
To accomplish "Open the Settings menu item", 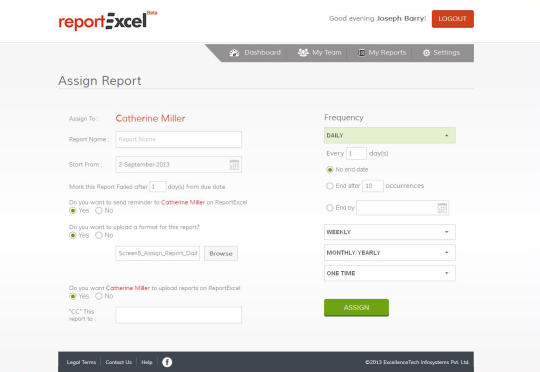I will (442, 53).
